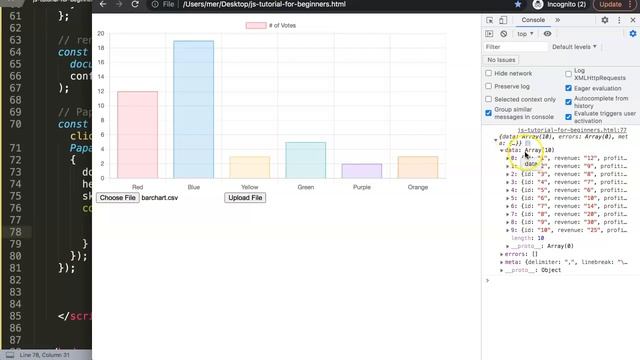This screenshot has height=360, width=640.
Task: Click line number 78 in the editor
Action: pyautogui.click(x=16, y=232)
